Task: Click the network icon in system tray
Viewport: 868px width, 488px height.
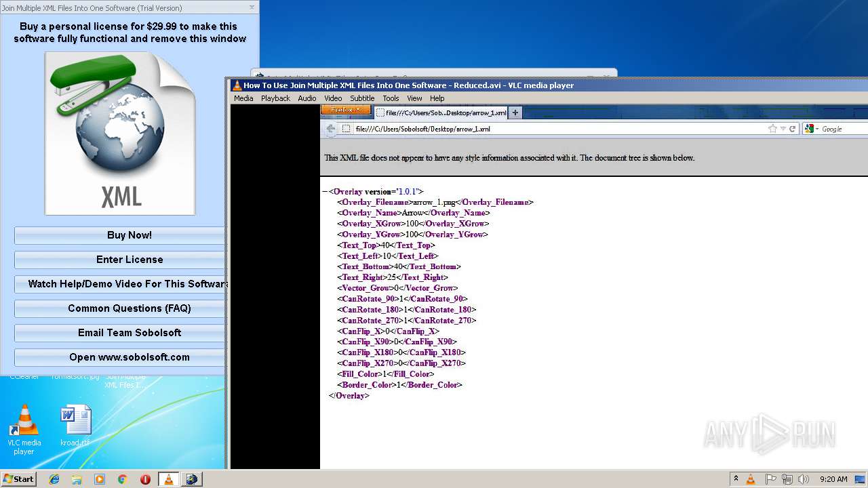Action: (787, 479)
